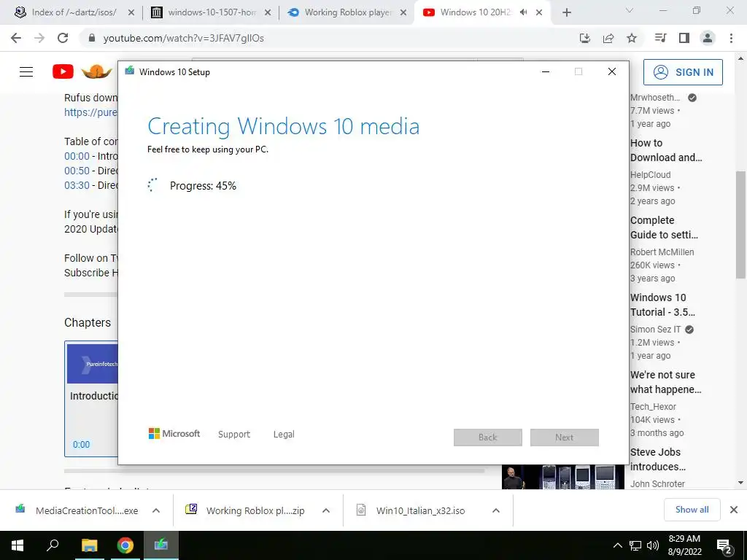
Task: Close the Working Roblox player tab
Action: coord(403,13)
